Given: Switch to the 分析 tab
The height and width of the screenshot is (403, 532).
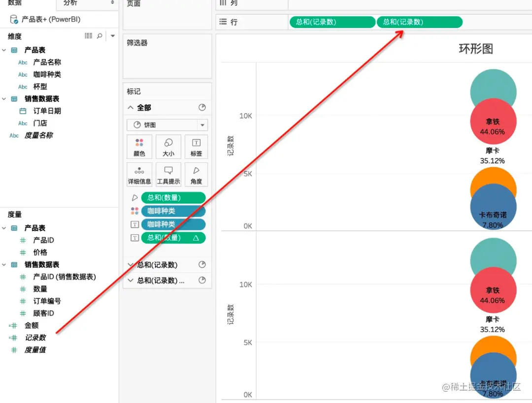Looking at the screenshot, I should click(x=70, y=3).
